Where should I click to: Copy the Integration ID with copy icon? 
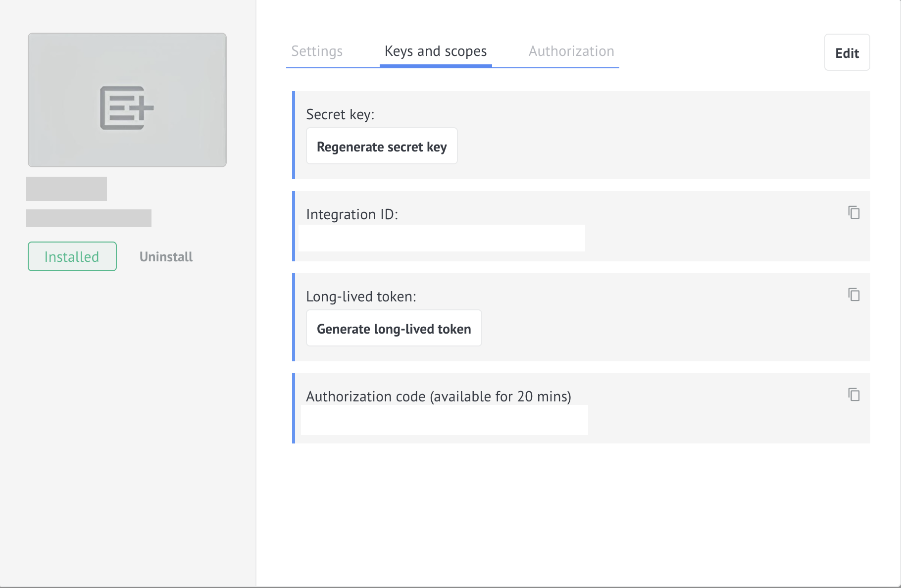pos(854,212)
